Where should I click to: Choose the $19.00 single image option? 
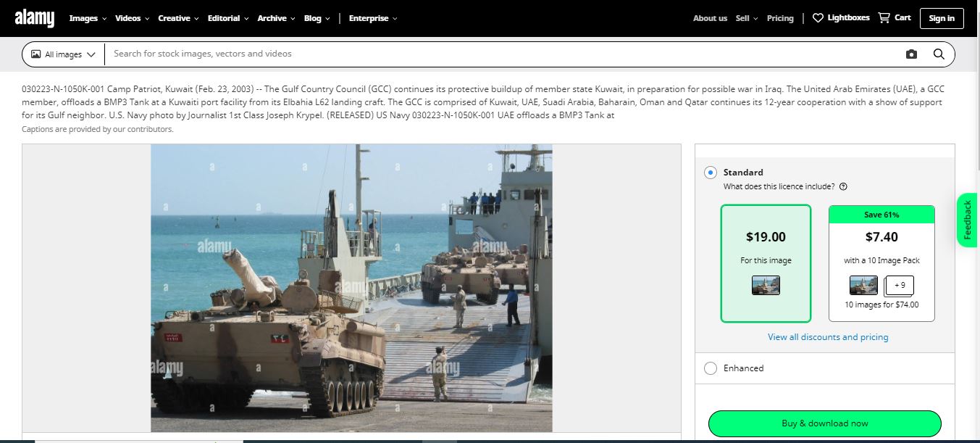point(766,263)
